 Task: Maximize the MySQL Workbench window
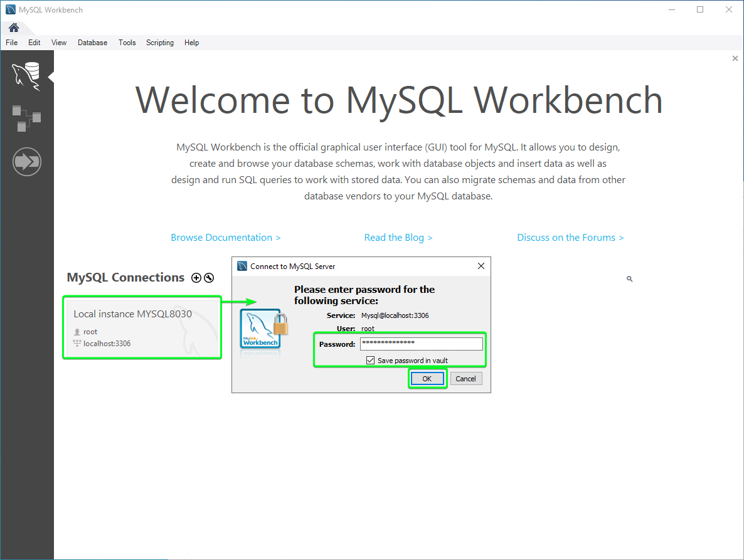pyautogui.click(x=700, y=9)
